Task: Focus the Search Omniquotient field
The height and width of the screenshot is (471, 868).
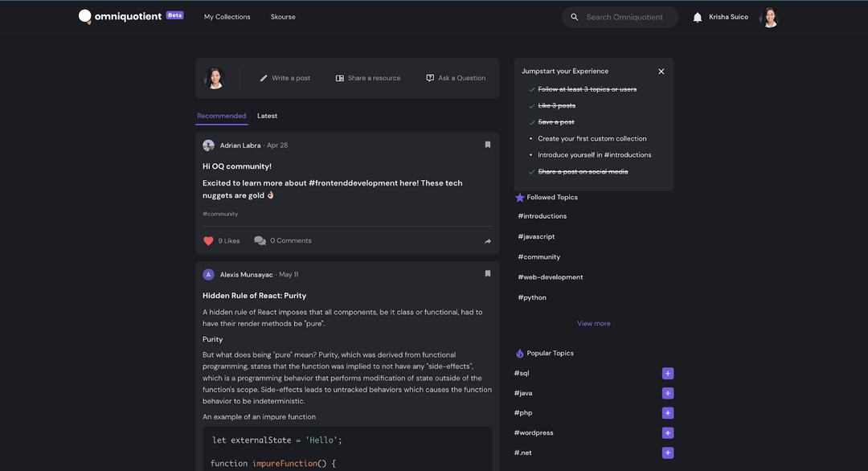Action: tap(620, 17)
